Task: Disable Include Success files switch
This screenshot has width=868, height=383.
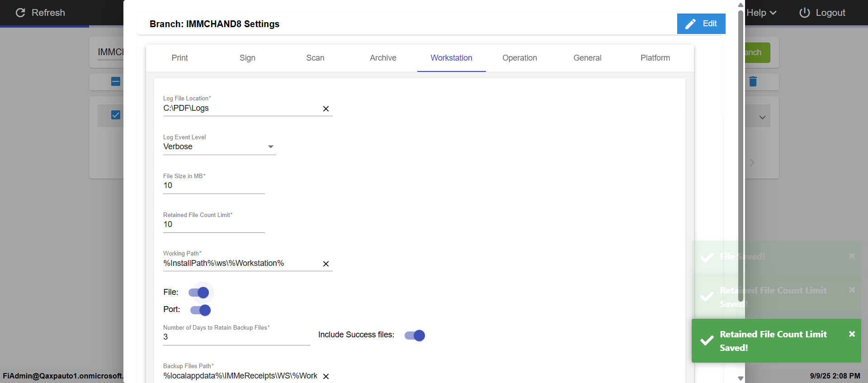Action: pos(415,336)
